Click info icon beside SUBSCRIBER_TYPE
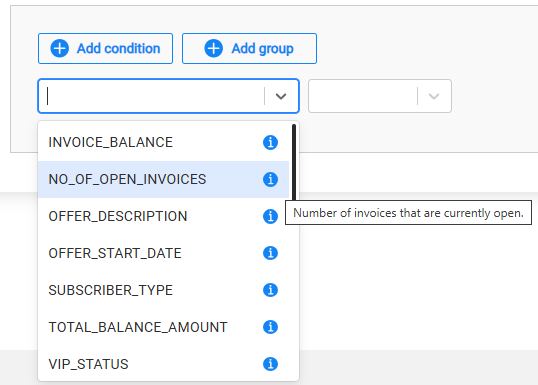This screenshot has width=538, height=385. pos(270,290)
